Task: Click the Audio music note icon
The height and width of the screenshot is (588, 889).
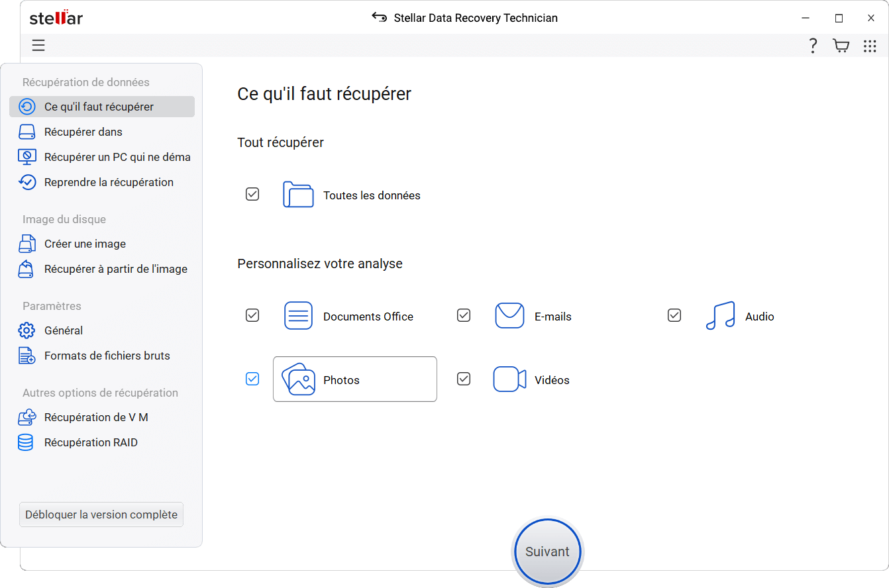Action: pyautogui.click(x=720, y=316)
